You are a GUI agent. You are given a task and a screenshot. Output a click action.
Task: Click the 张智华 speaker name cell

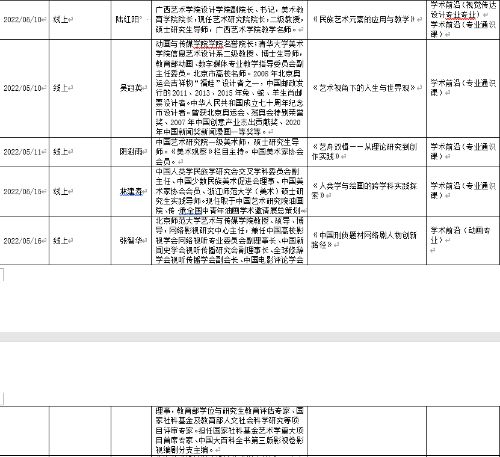click(132, 240)
